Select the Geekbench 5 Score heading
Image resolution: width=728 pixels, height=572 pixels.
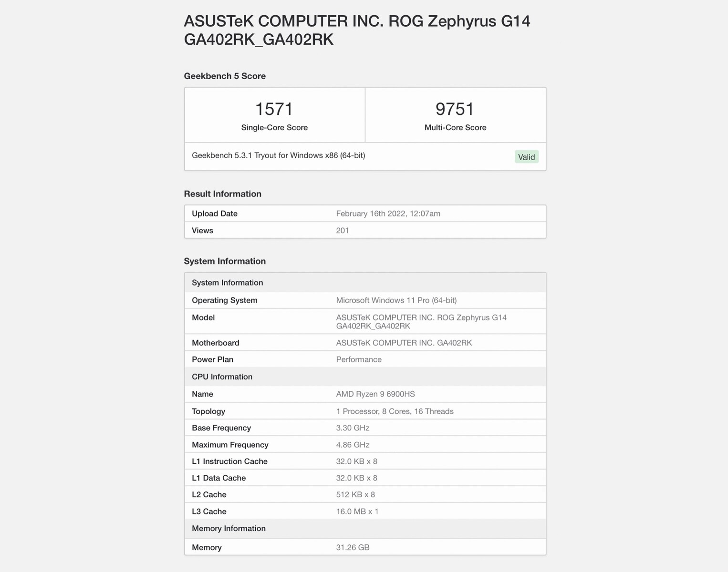pyautogui.click(x=225, y=76)
